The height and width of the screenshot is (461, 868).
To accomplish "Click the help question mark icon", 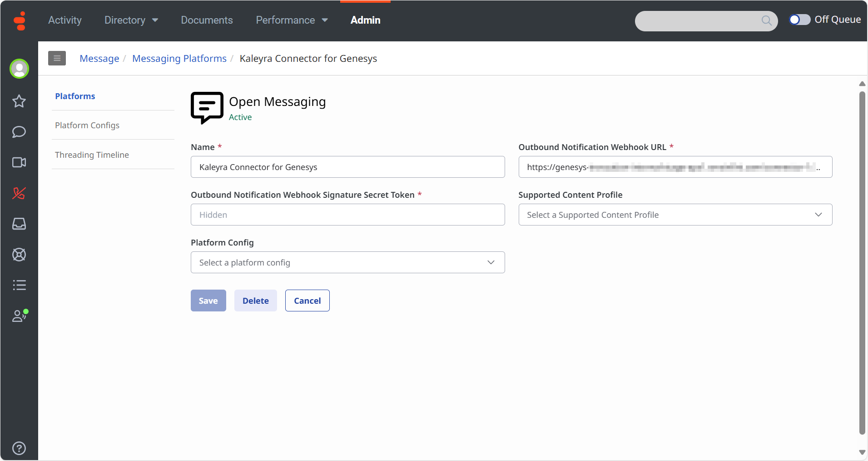I will click(19, 448).
